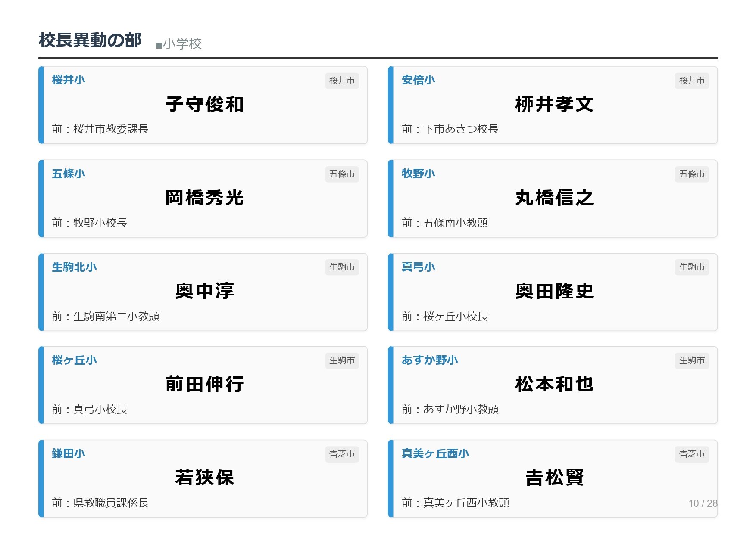Select the name 岡橋秀光
The width and height of the screenshot is (756, 534).
(204, 198)
